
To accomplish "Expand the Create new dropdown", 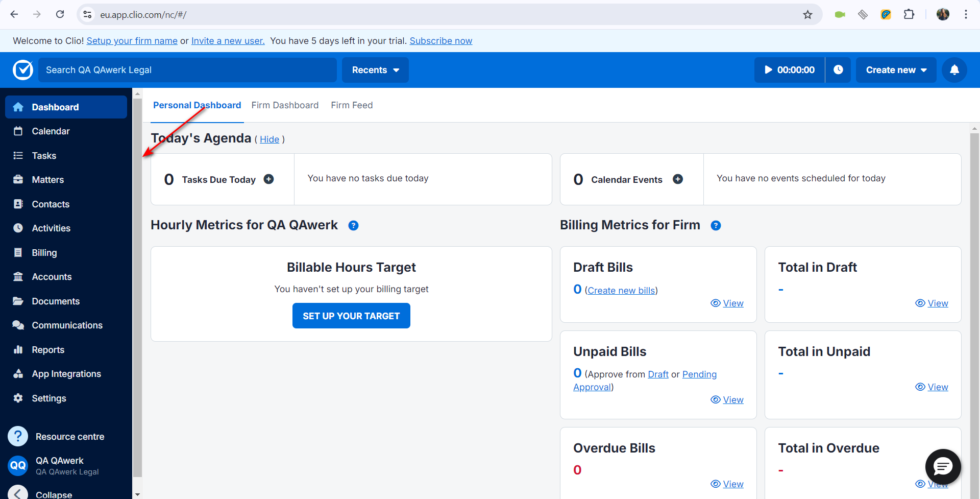I will click(896, 70).
